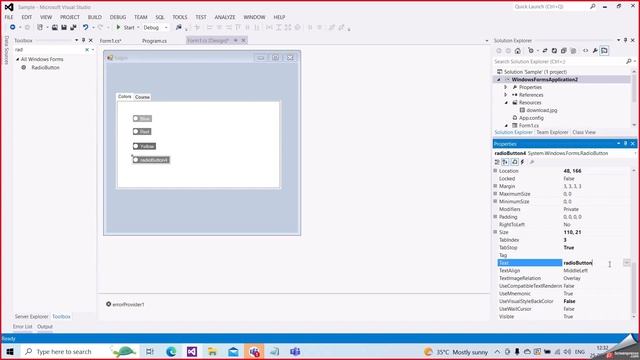Switch to the Class View tab

point(584,132)
